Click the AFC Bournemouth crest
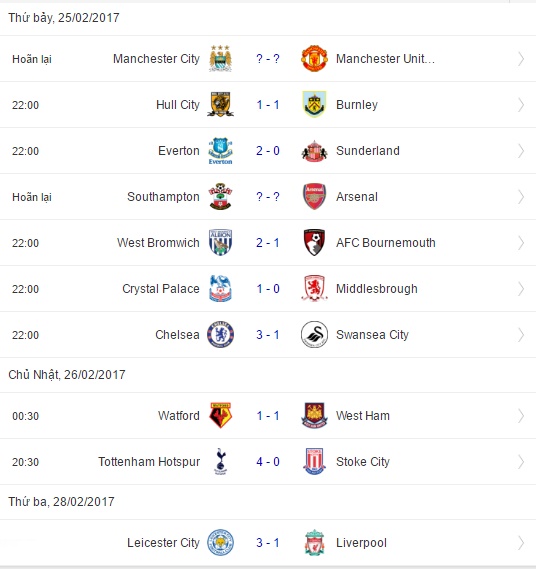Image resolution: width=536 pixels, height=569 pixels. click(x=314, y=242)
